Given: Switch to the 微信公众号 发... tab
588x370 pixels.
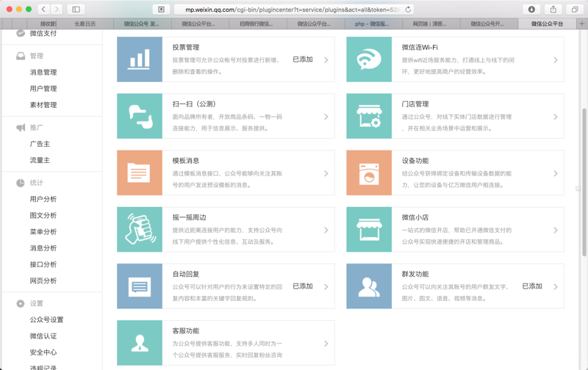Looking at the screenshot, I should pos(141,23).
